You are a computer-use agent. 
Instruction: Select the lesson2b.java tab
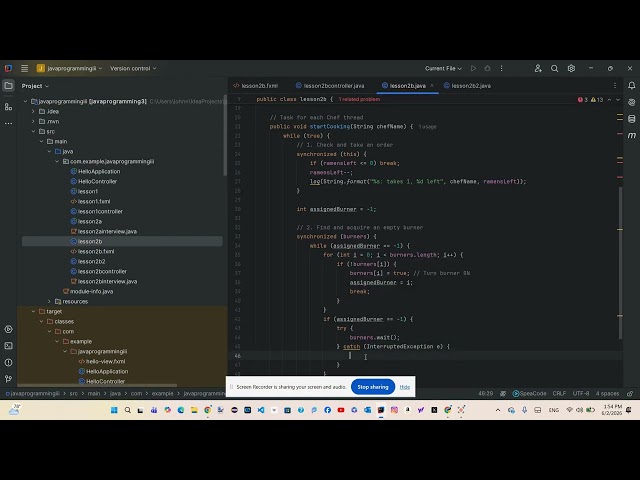pyautogui.click(x=407, y=86)
